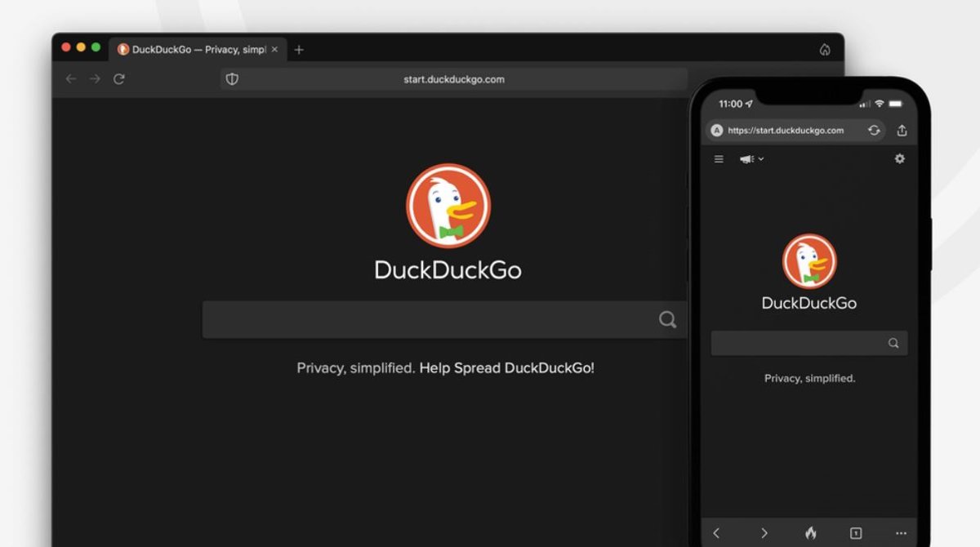The image size is (980, 547).
Task: Click the desktop forward arrow
Action: click(95, 79)
